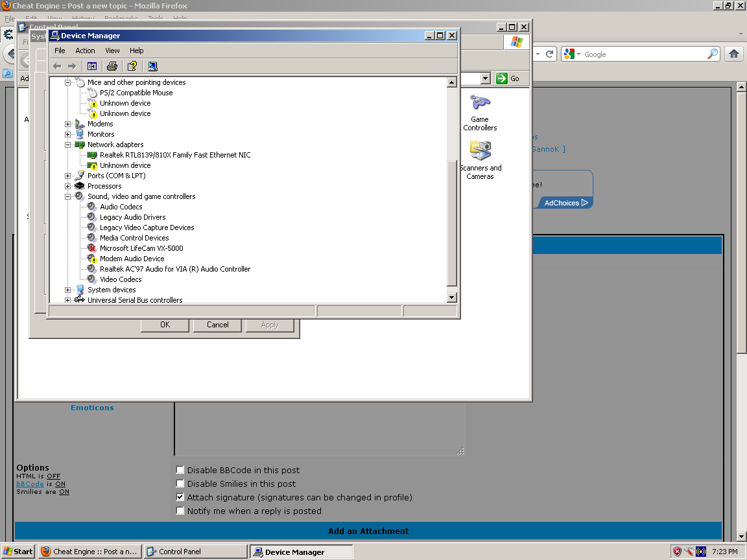Click the Properties toolbar icon with question mark
The image size is (747, 560).
[x=132, y=66]
